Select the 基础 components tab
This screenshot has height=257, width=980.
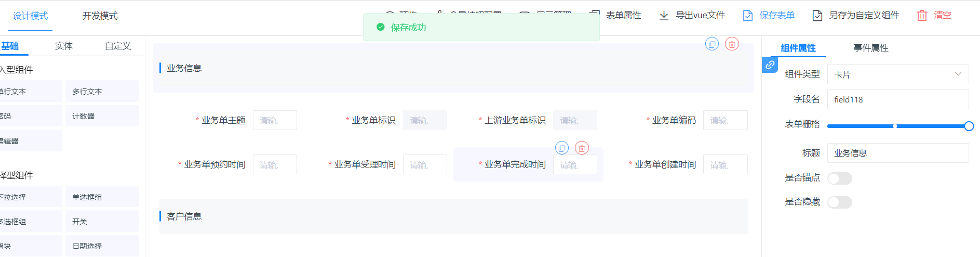click(10, 46)
